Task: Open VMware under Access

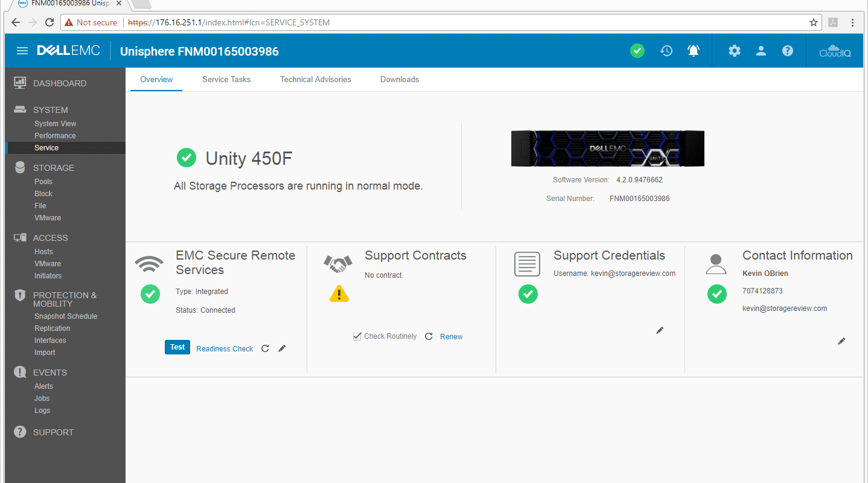Action: click(x=48, y=264)
